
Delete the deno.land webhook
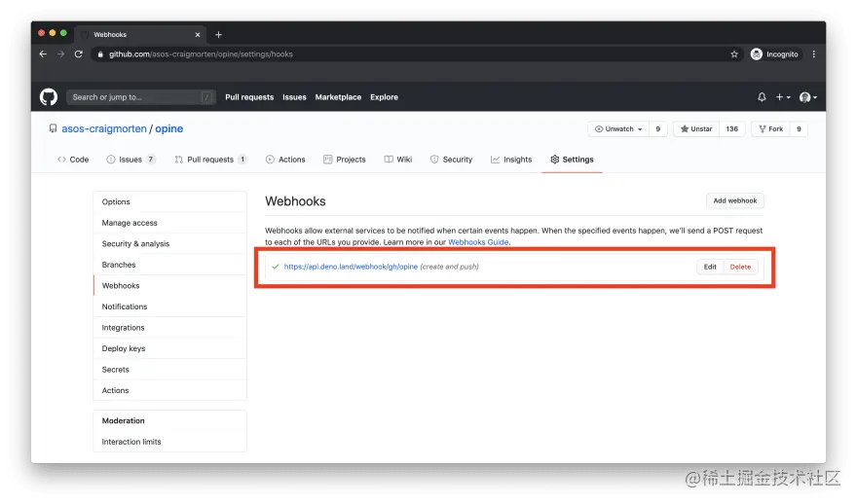(x=740, y=267)
